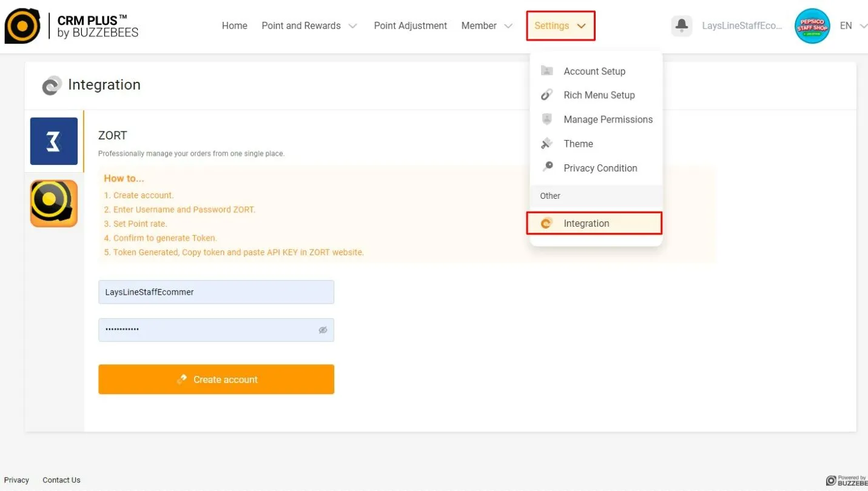
Task: Open the Contact Us footer link
Action: [x=61, y=480]
